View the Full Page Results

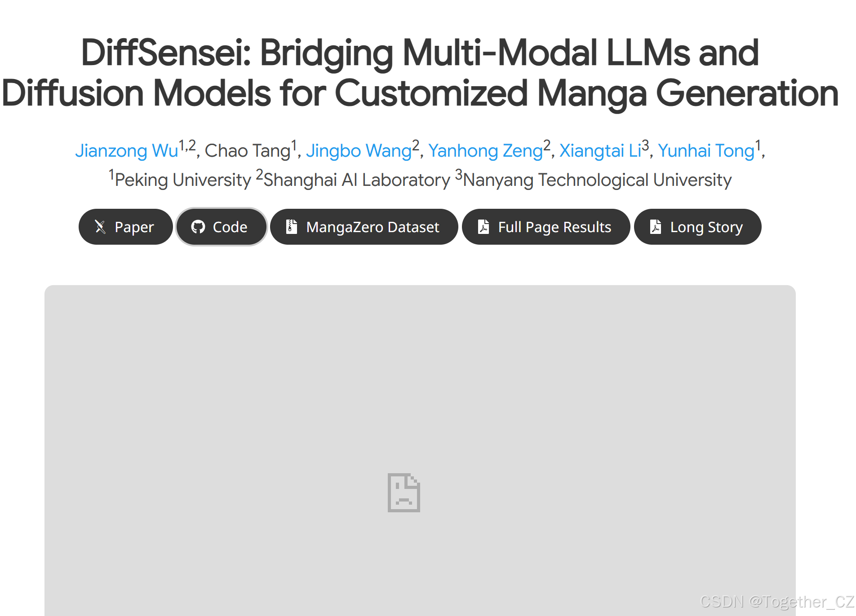[546, 227]
